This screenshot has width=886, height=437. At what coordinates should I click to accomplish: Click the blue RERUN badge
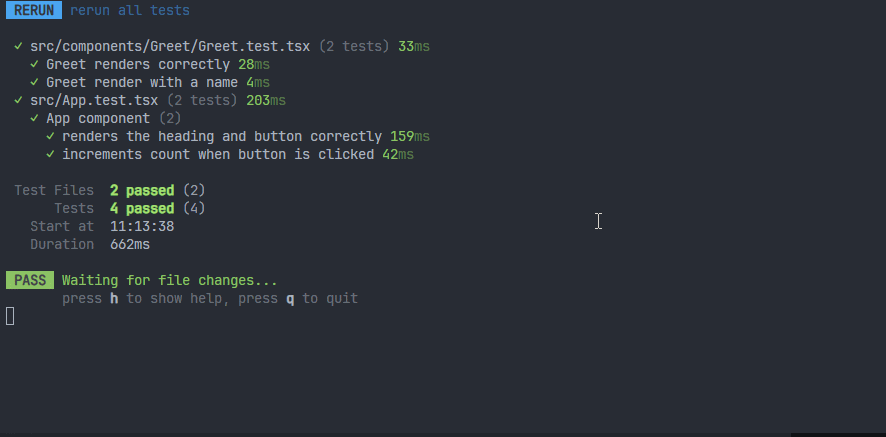tap(33, 11)
